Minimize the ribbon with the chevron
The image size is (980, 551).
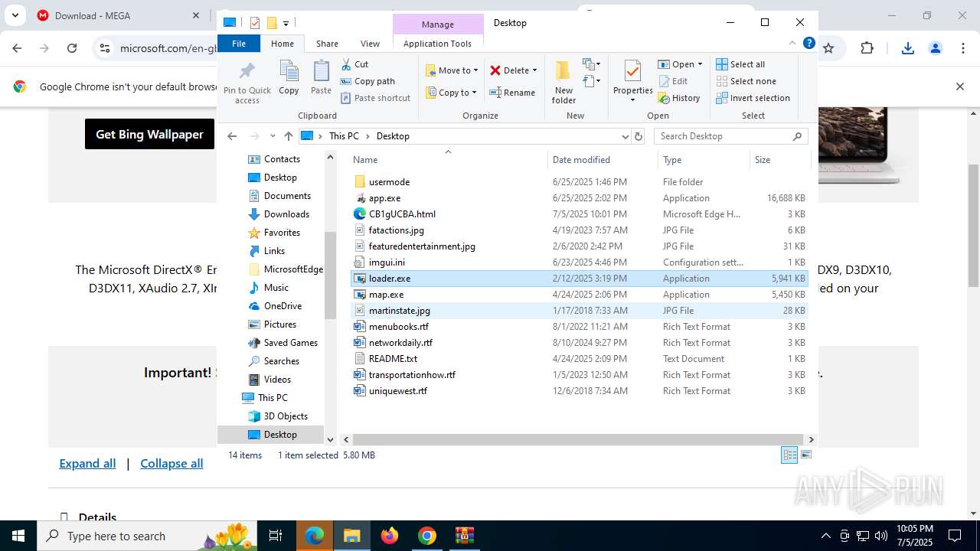click(792, 44)
